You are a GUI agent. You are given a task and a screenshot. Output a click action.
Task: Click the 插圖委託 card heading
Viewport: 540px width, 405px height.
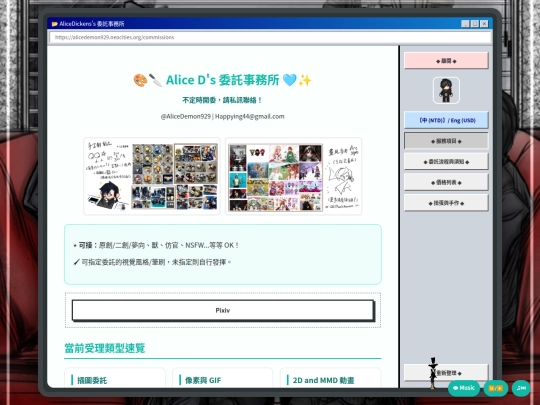click(92, 380)
